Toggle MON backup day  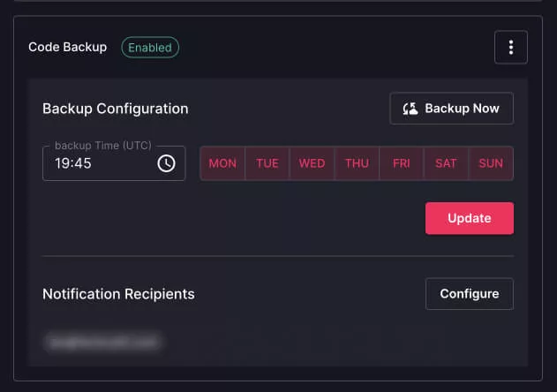[x=222, y=163]
